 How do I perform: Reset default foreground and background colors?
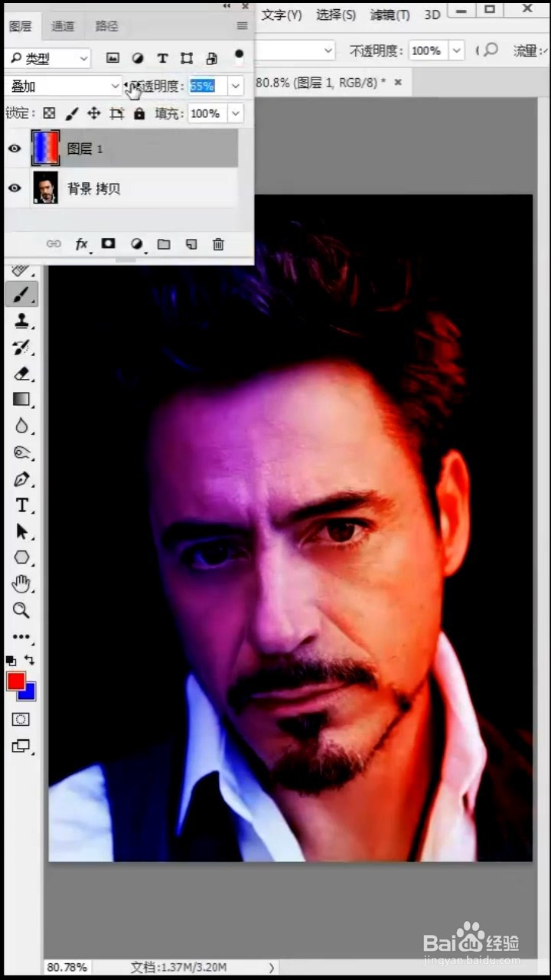(x=11, y=660)
